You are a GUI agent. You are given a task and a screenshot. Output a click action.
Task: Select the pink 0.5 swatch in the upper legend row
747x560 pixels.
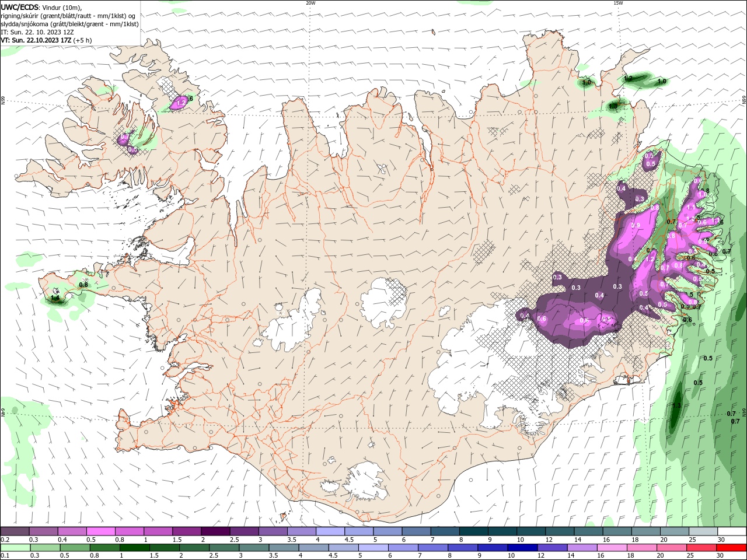pyautogui.click(x=100, y=531)
